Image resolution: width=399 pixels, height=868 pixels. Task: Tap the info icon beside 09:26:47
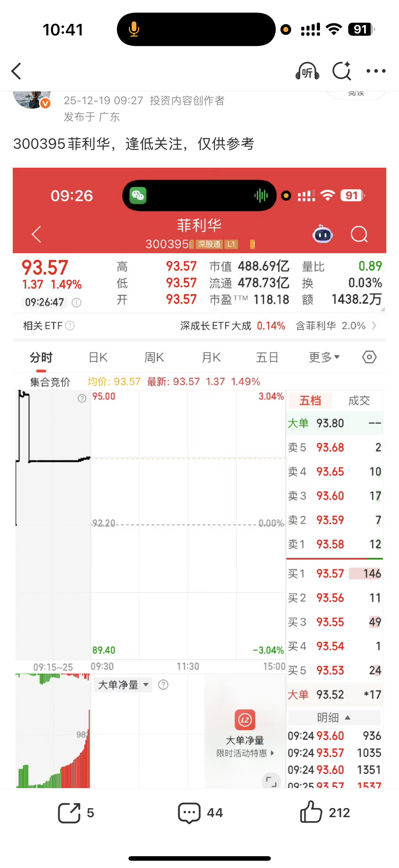(76, 303)
